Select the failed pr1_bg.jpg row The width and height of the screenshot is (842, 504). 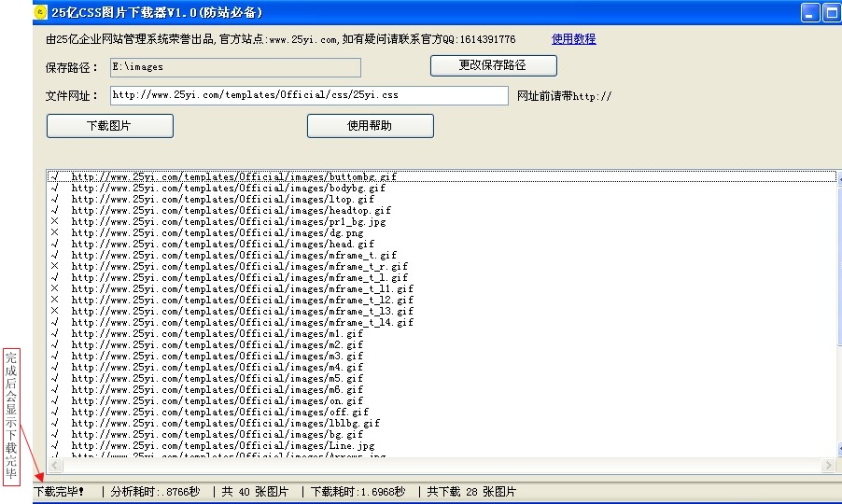[x=442, y=222]
